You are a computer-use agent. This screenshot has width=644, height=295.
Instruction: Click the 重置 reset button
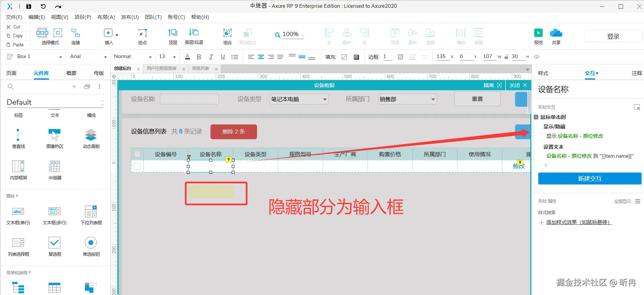pyautogui.click(x=477, y=99)
